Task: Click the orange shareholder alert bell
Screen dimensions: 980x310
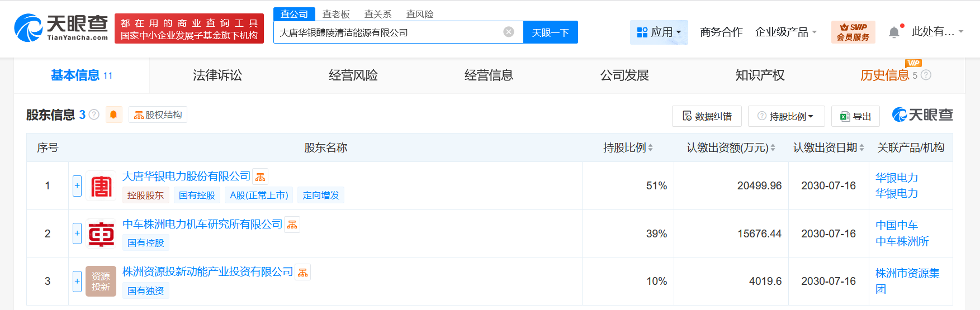Action: click(x=113, y=115)
